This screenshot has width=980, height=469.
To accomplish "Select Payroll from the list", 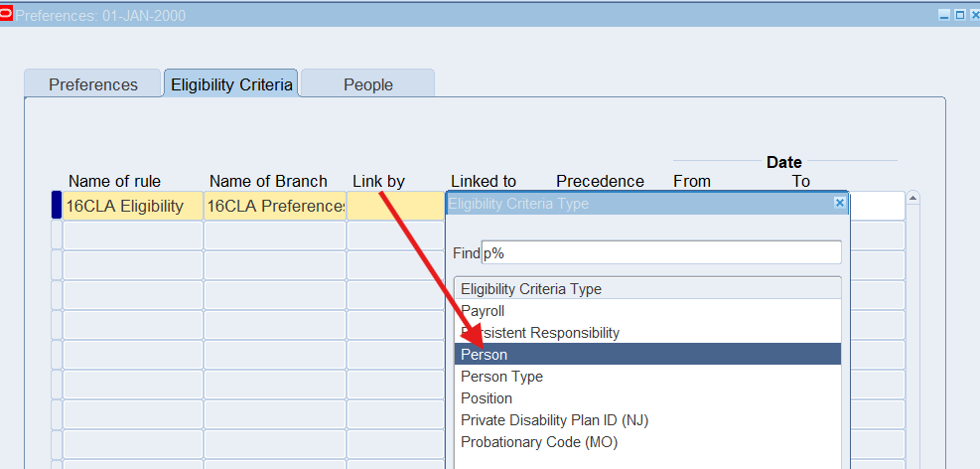I will pyautogui.click(x=483, y=311).
